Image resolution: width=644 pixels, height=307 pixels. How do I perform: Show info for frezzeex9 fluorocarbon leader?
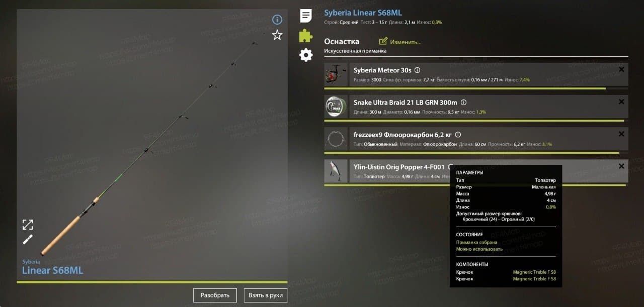458,135
